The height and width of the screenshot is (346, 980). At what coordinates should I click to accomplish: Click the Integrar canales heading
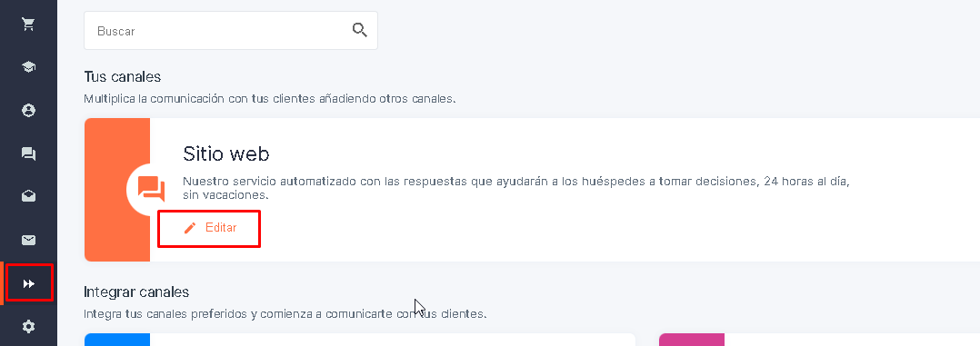(x=136, y=292)
